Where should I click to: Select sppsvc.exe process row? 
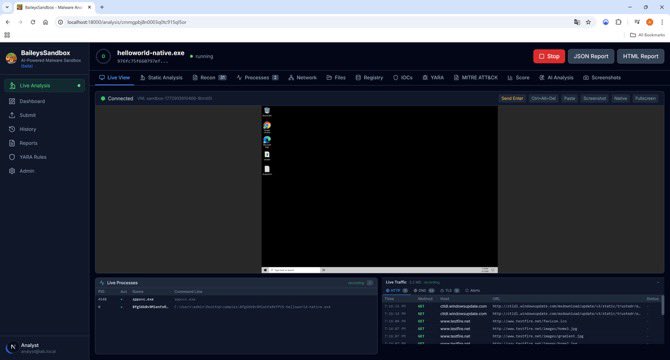tap(236, 299)
